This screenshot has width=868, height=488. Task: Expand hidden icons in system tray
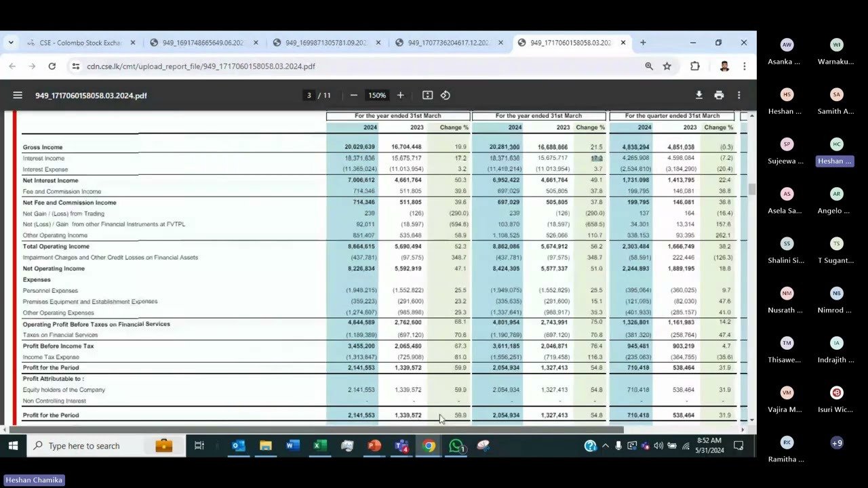click(x=606, y=445)
